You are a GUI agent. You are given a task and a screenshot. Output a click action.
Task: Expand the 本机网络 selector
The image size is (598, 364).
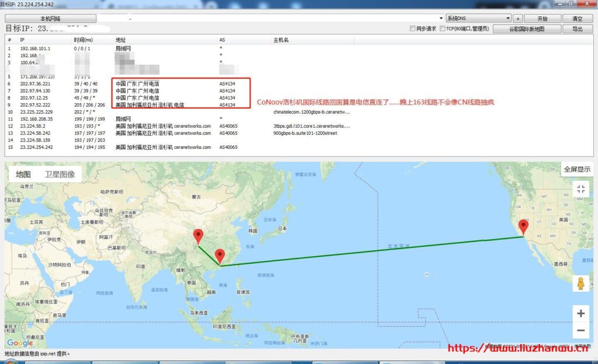[51, 17]
